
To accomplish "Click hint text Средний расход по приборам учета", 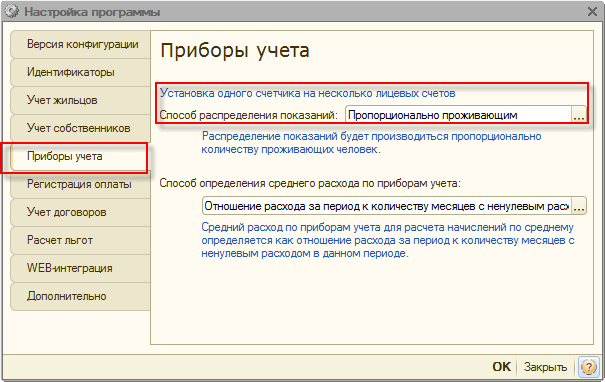I will [388, 240].
